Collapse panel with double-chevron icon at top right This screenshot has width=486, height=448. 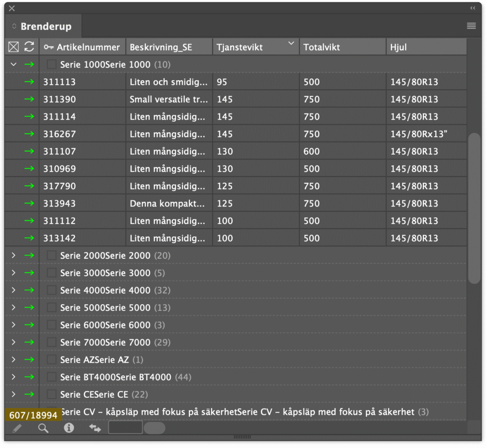coord(473,8)
